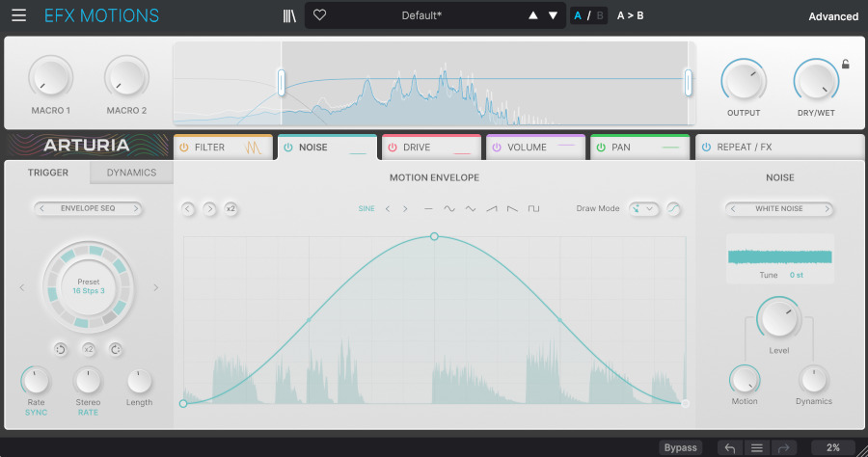Previous sequencer preset left chevron
The image size is (868, 457).
tap(22, 287)
